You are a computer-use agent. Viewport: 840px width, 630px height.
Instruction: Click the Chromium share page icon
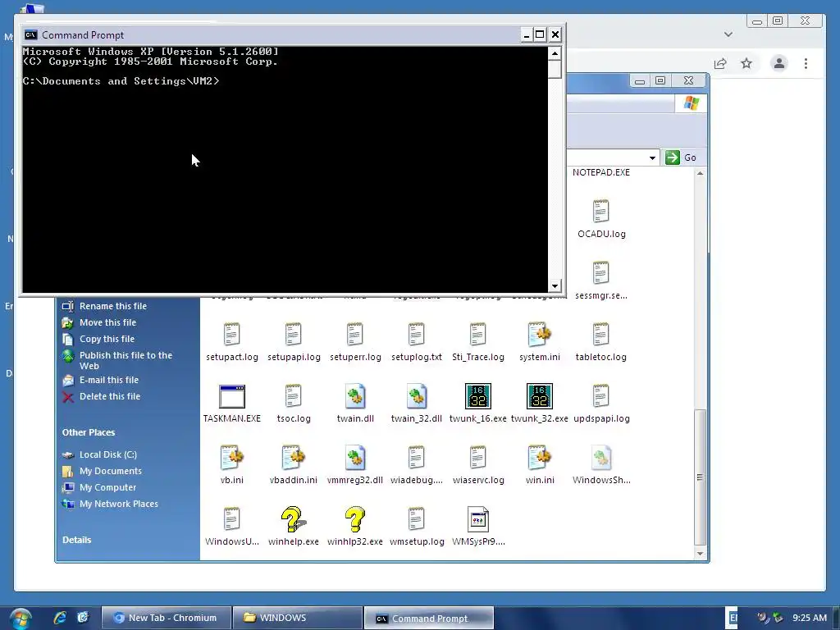(720, 64)
